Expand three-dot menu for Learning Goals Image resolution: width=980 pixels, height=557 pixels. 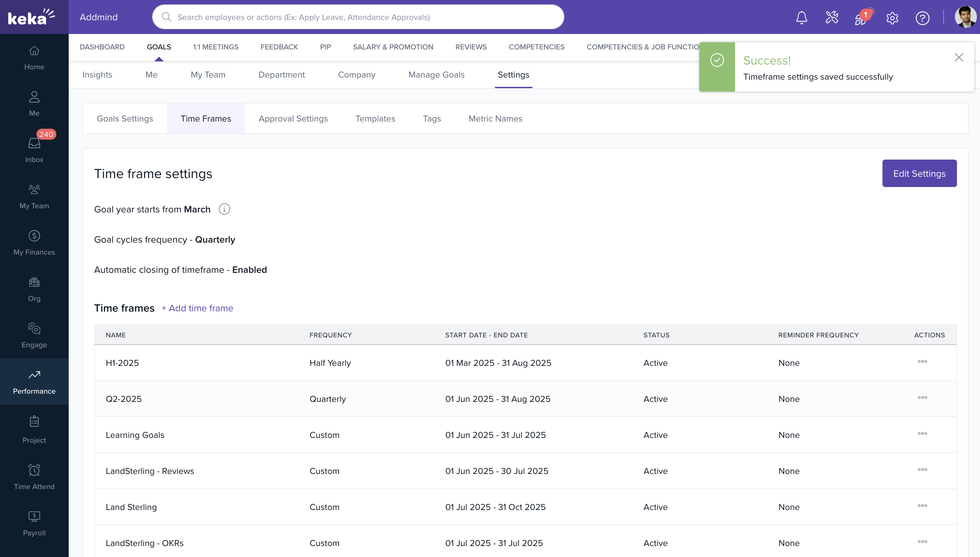(x=922, y=434)
